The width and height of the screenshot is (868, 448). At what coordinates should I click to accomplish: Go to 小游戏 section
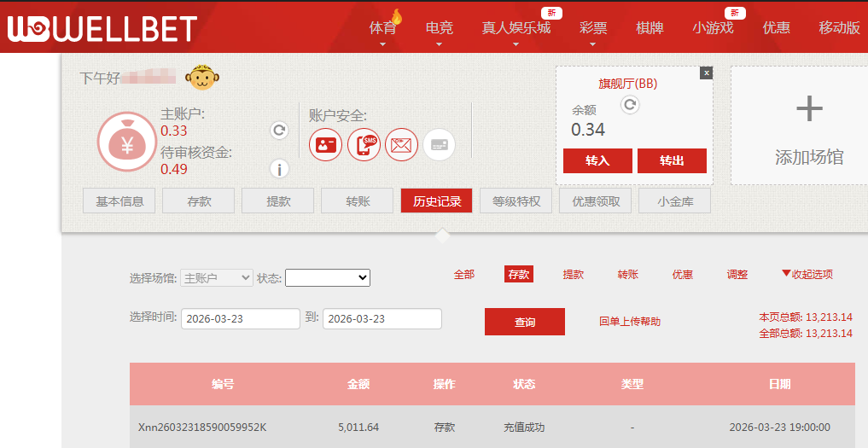713,27
